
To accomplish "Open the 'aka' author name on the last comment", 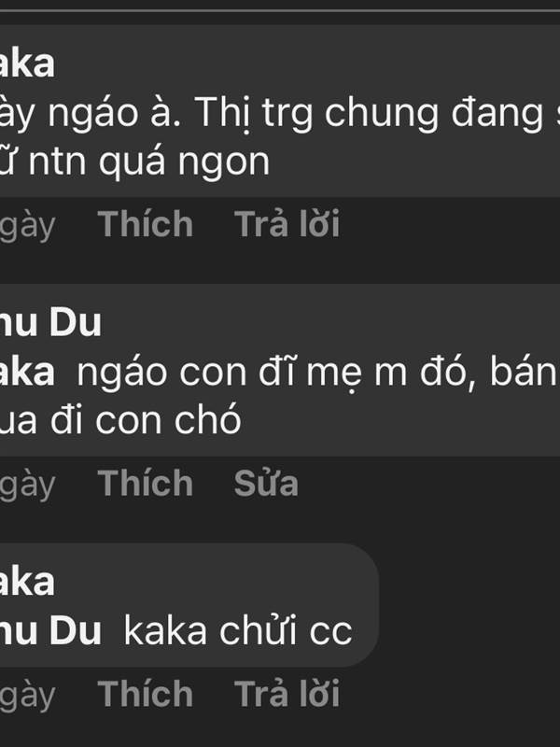I will coord(27,583).
